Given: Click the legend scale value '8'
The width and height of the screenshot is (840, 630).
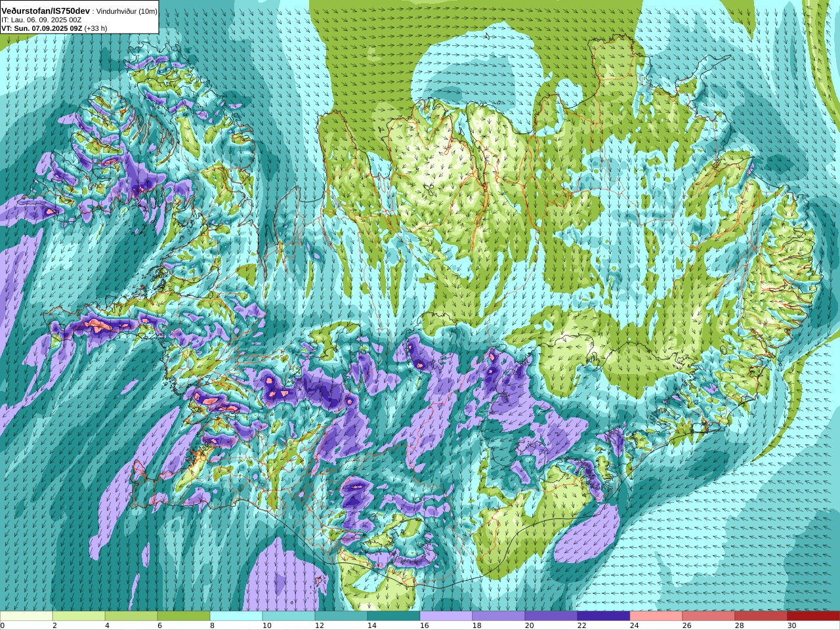Looking at the screenshot, I should point(213,625).
